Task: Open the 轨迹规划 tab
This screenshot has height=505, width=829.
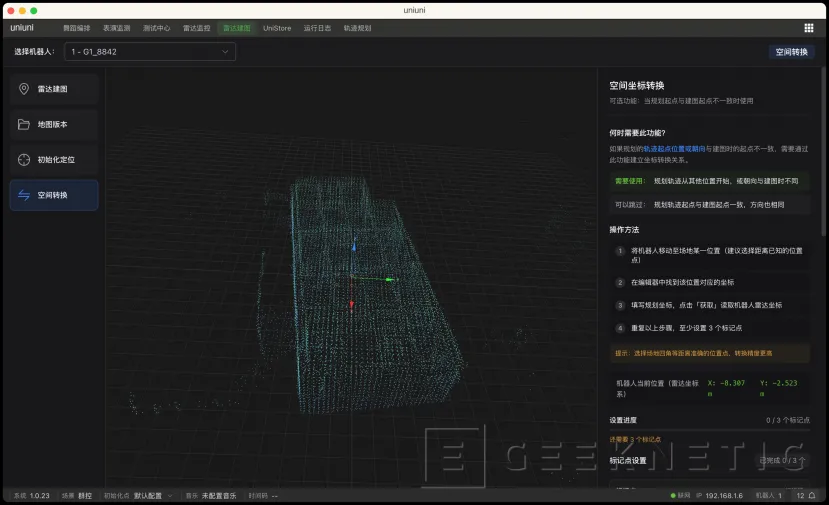Action: 357,28
